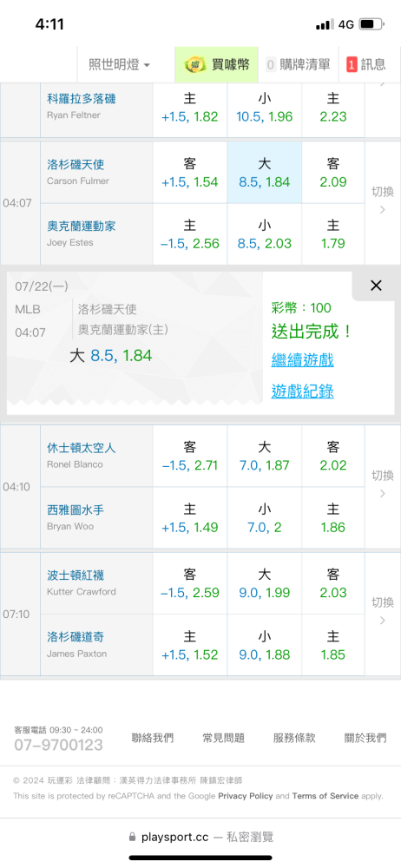Click pitcher name Carson Fulmer
Screen dimensions: 401x868
(x=78, y=181)
